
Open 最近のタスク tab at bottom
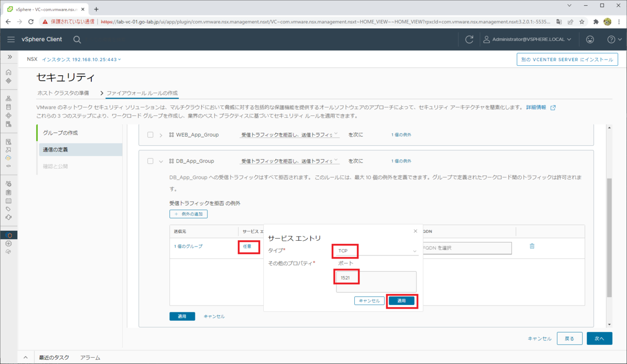54,358
